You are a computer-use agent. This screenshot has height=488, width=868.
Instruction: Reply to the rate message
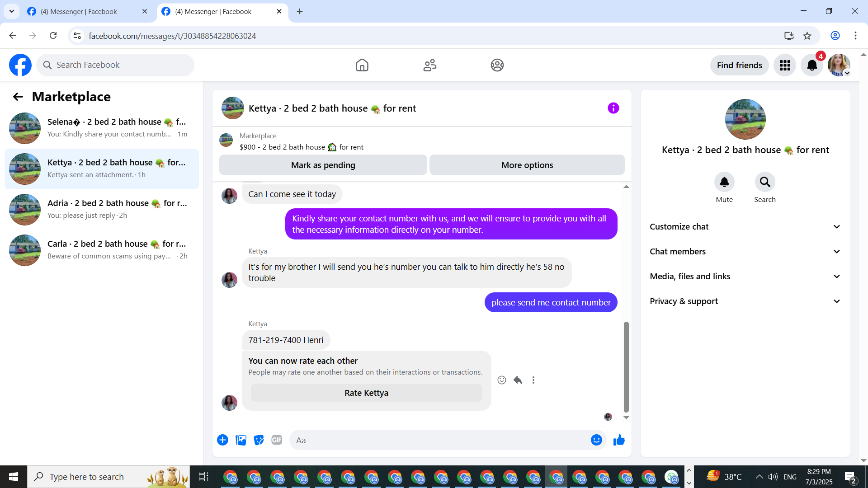518,380
